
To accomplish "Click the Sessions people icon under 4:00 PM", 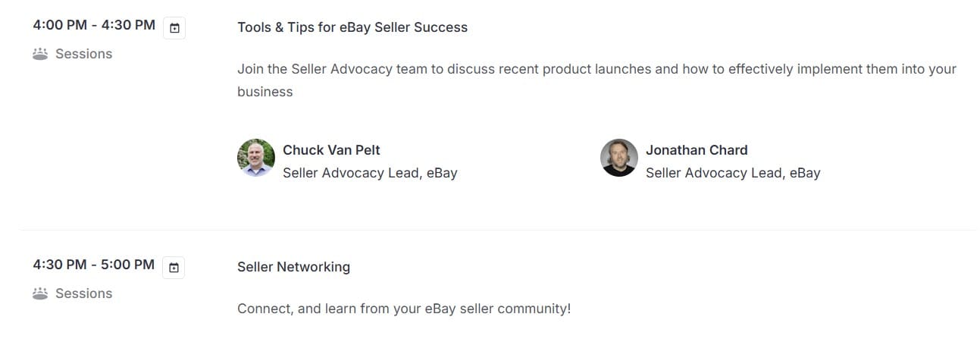I will (x=41, y=54).
